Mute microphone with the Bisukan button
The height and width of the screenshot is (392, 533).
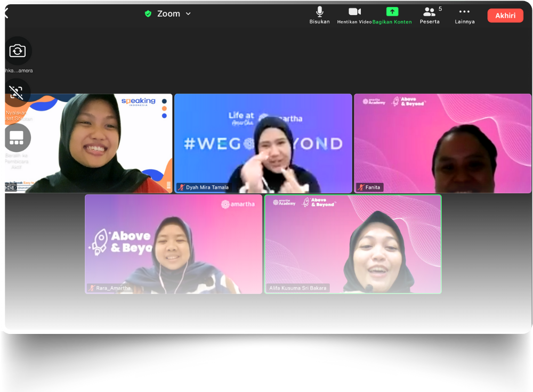point(319,15)
